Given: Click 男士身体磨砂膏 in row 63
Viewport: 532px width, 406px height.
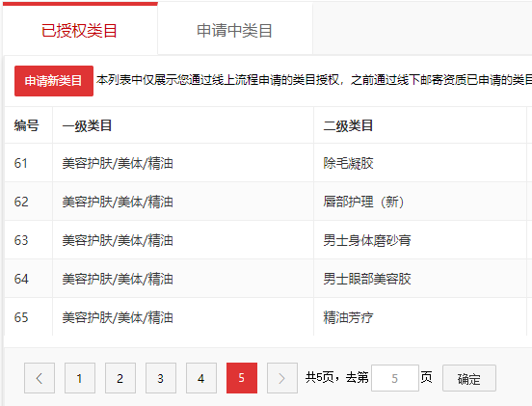Looking at the screenshot, I should point(367,240).
